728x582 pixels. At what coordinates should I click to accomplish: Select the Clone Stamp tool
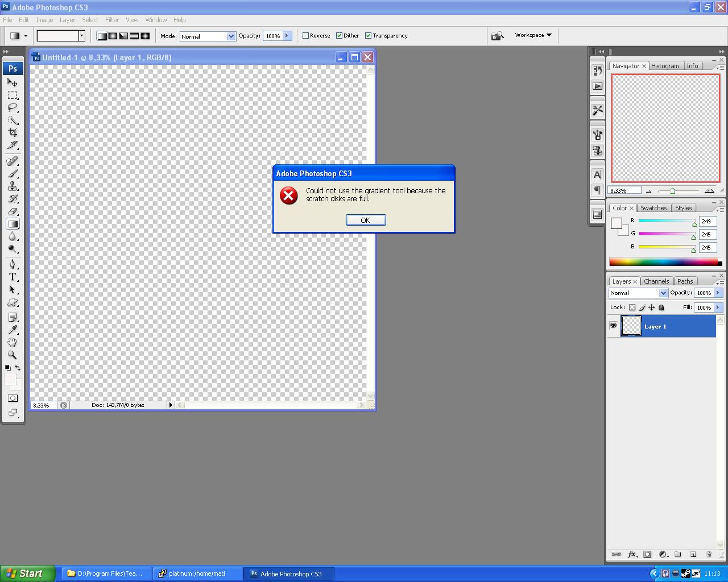12,186
